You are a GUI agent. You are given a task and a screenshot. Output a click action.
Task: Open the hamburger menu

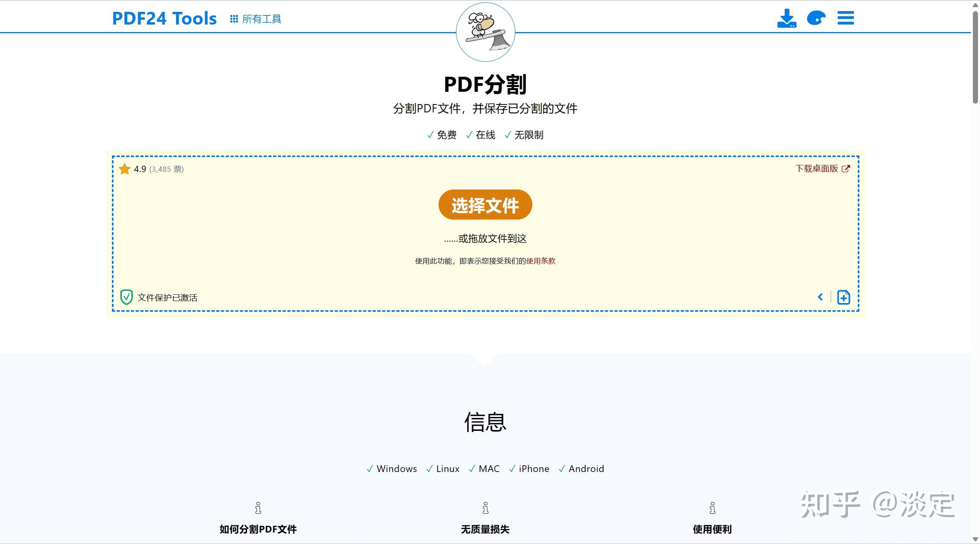pos(846,18)
